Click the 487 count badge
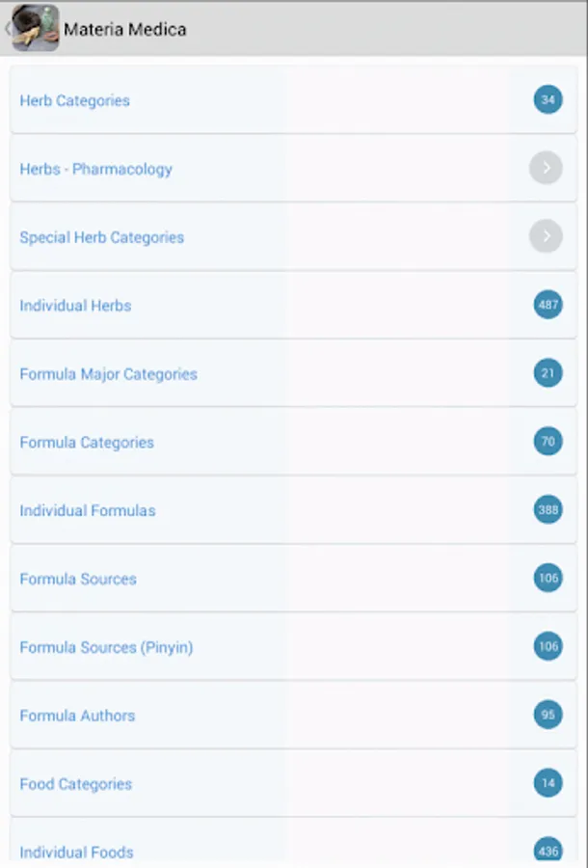 pyautogui.click(x=548, y=305)
